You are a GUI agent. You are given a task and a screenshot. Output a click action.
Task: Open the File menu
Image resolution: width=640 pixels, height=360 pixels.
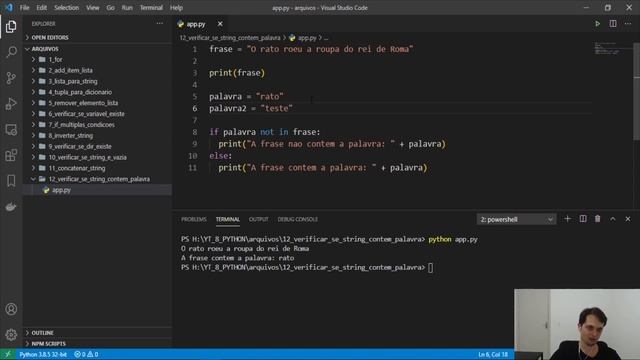coord(24,8)
